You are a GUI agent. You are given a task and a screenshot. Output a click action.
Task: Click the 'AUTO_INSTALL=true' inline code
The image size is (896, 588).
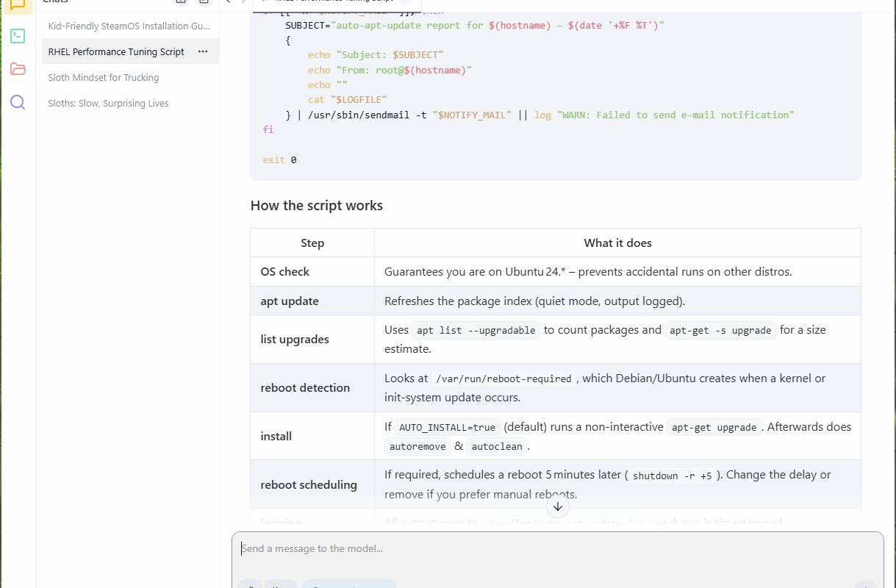448,427
